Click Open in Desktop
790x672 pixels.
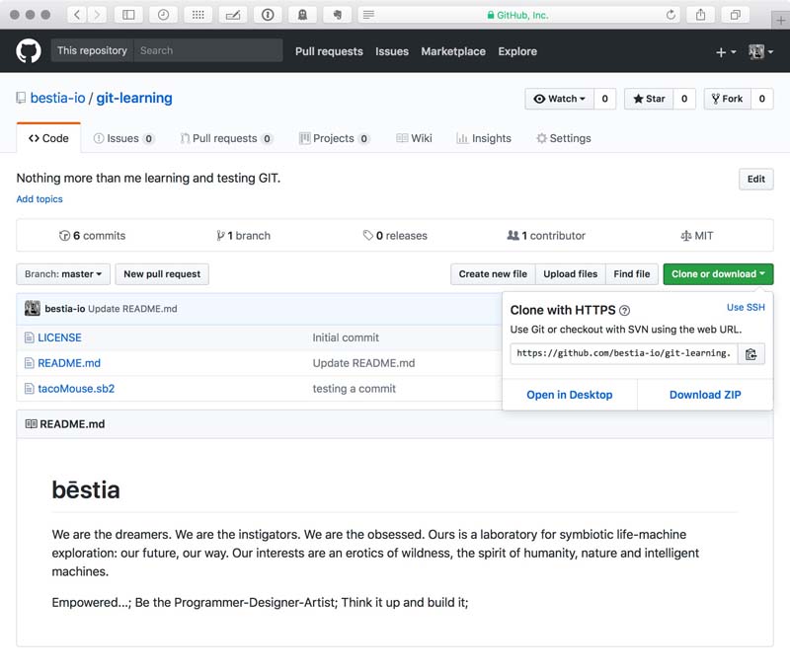[x=570, y=395]
